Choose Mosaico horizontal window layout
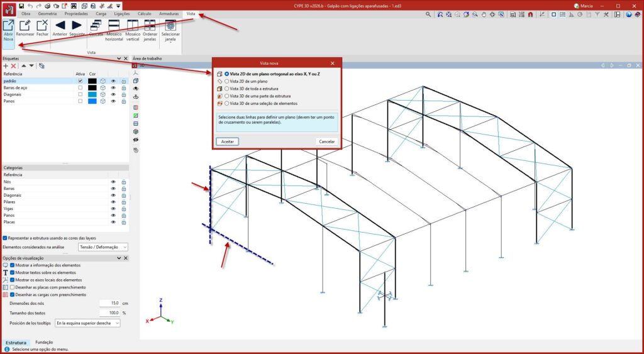 point(114,25)
